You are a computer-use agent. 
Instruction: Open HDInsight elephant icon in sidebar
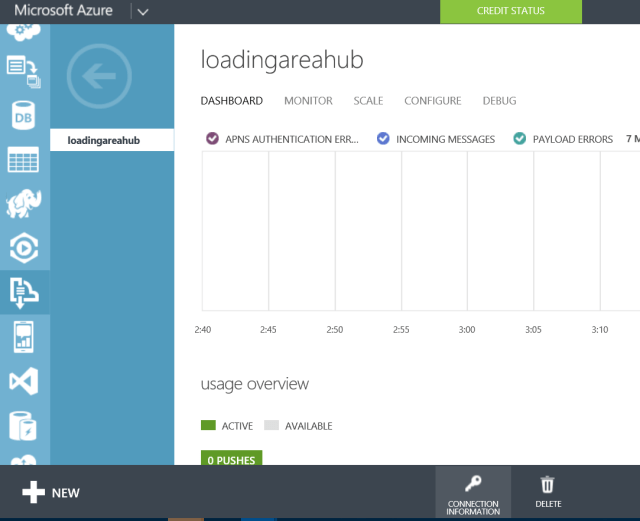coord(23,203)
